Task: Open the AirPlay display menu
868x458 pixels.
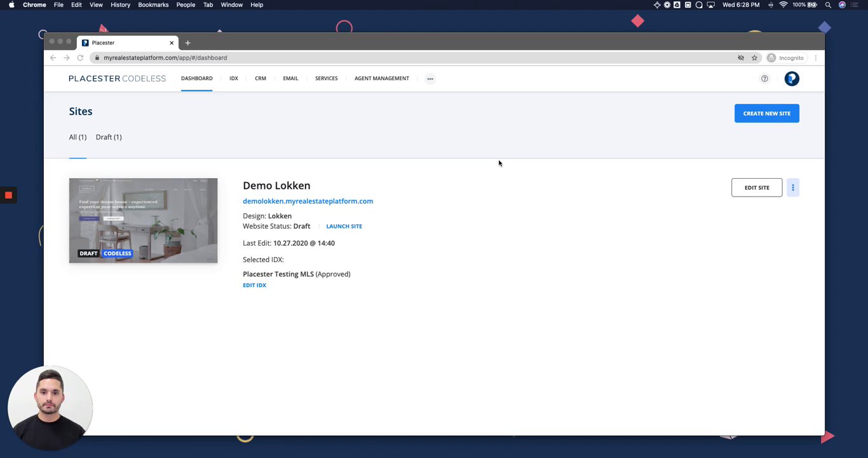Action: click(x=710, y=4)
